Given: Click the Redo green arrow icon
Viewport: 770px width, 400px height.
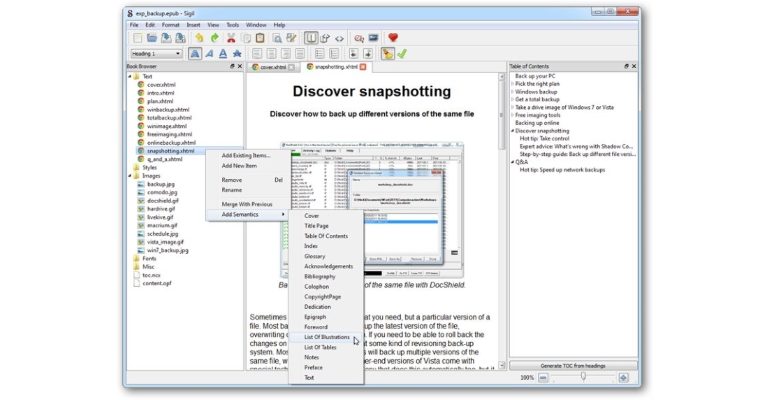Looking at the screenshot, I should click(214, 38).
